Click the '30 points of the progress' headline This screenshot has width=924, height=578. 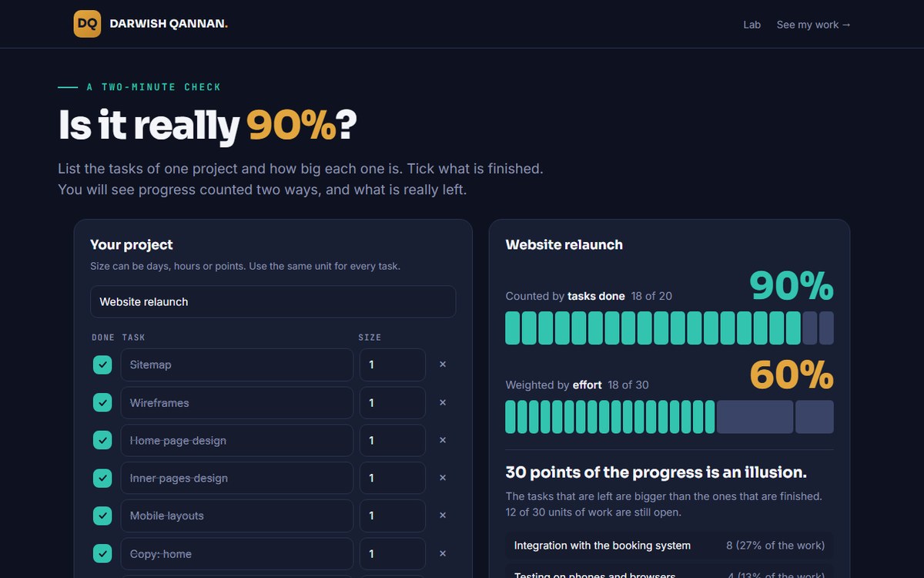click(656, 472)
